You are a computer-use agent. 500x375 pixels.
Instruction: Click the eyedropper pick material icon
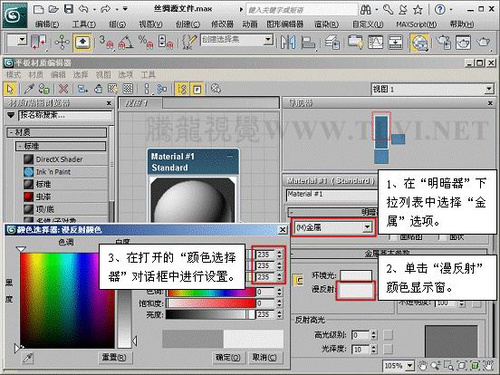coord(29,89)
